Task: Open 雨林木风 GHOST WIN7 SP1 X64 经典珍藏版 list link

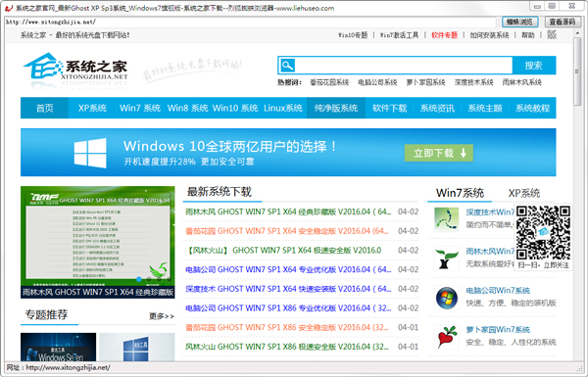Action: pyautogui.click(x=288, y=212)
